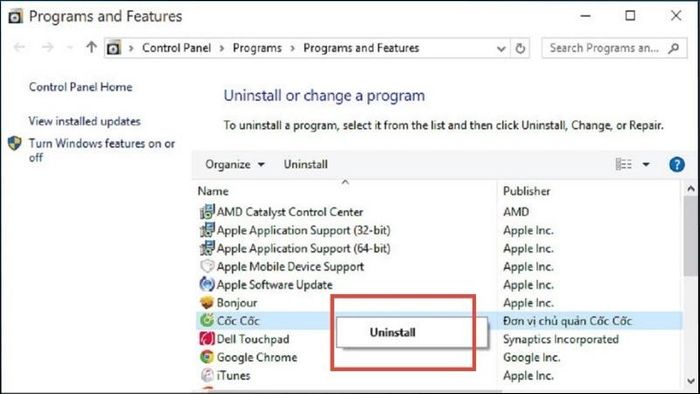Select the iTunes program icon

[207, 375]
